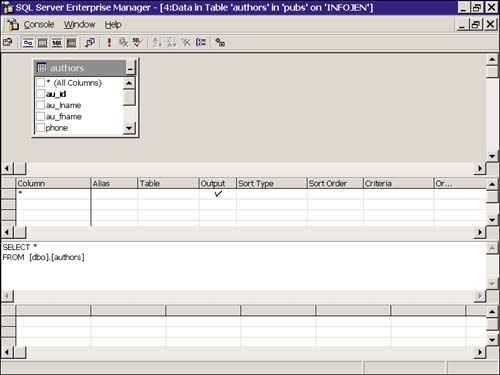Screen dimensions: 500x375
Task: Toggle the Show SQL Pane icon
Action: (57, 43)
